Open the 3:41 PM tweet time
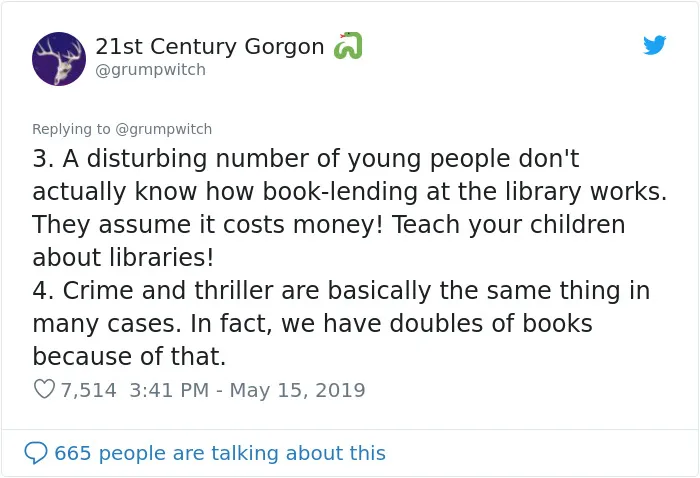Screen dimensions: 700x478 tap(169, 390)
